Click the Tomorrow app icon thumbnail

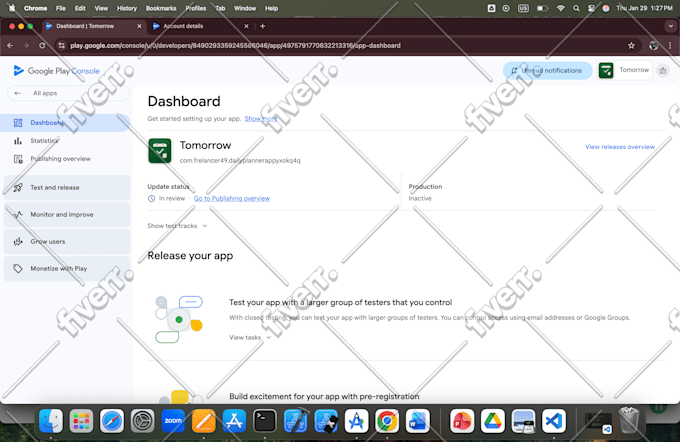[160, 151]
